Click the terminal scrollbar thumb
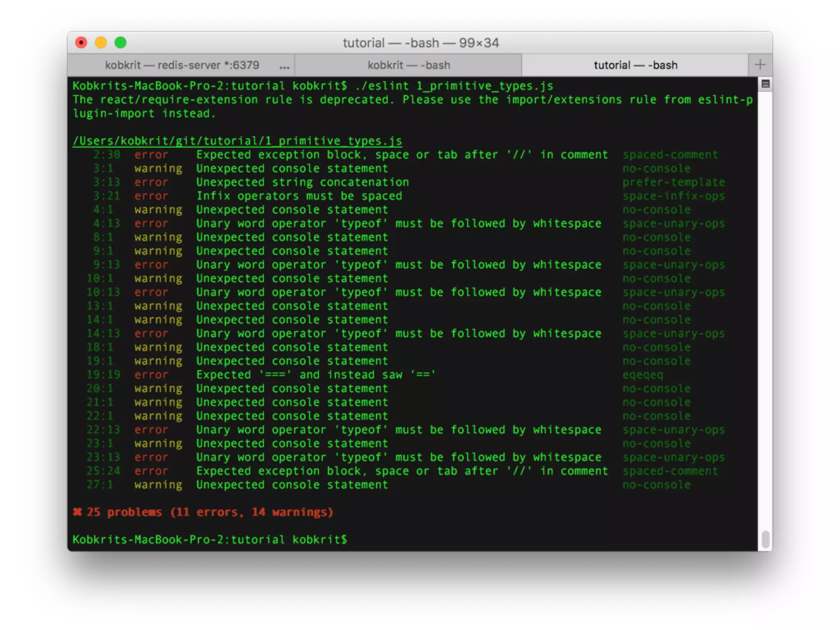Image resolution: width=840 pixels, height=630 pixels. pos(765,539)
